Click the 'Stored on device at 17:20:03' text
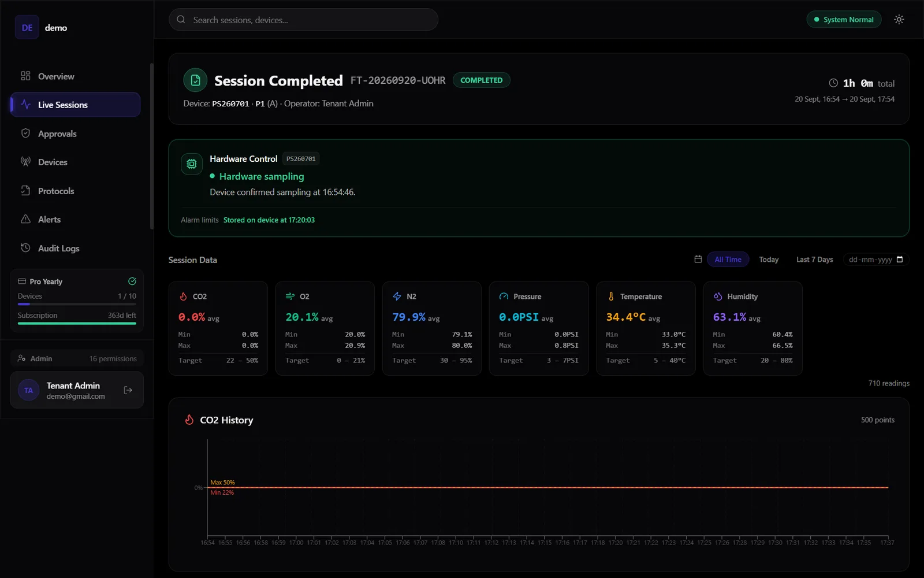 pos(269,220)
